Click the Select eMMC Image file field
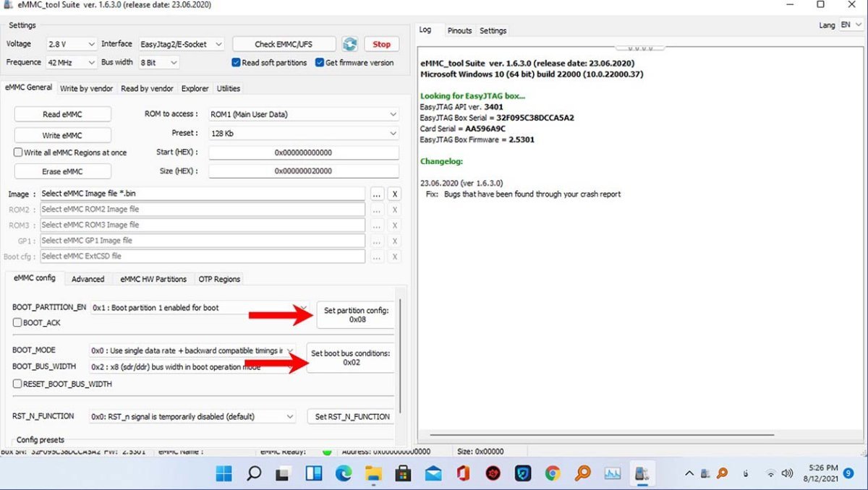The width and height of the screenshot is (868, 490). pos(203,194)
